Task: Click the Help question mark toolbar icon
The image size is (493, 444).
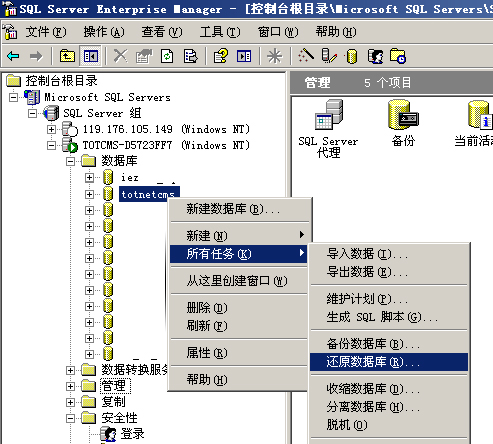Action: [x=221, y=56]
